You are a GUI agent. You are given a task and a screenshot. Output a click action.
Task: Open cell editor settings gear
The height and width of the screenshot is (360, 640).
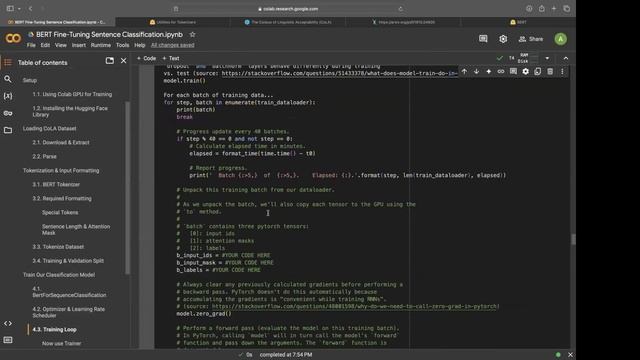pyautogui.click(x=525, y=71)
